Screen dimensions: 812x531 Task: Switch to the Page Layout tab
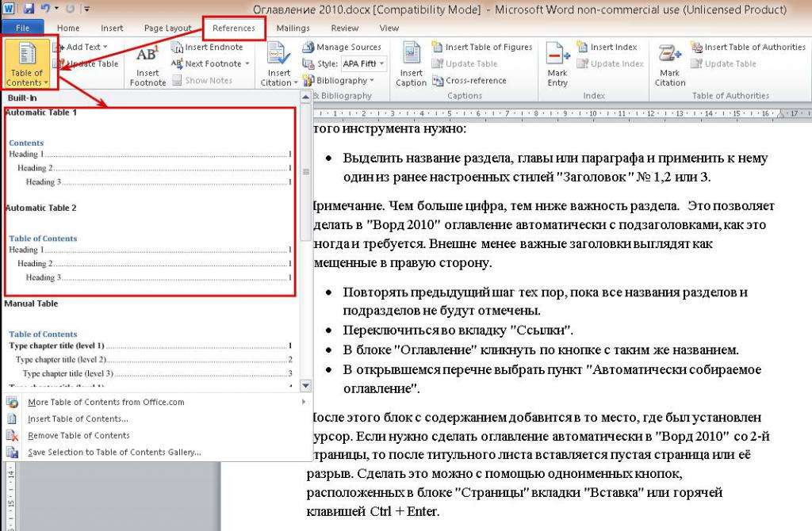click(168, 28)
